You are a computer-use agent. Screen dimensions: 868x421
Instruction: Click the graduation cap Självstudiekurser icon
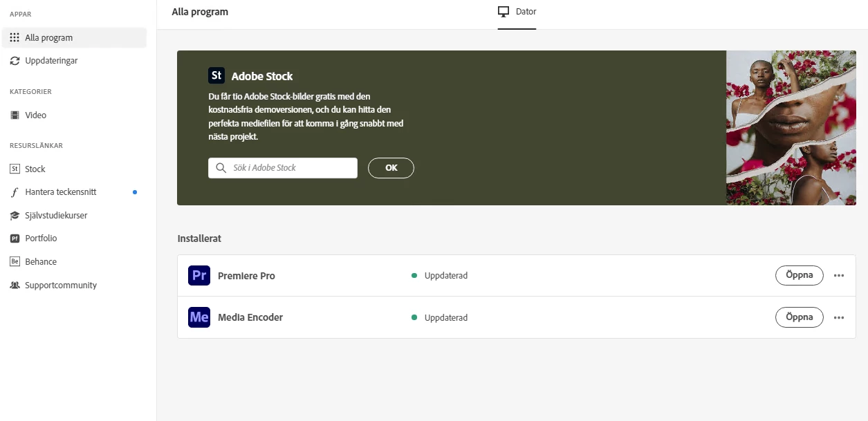point(15,216)
